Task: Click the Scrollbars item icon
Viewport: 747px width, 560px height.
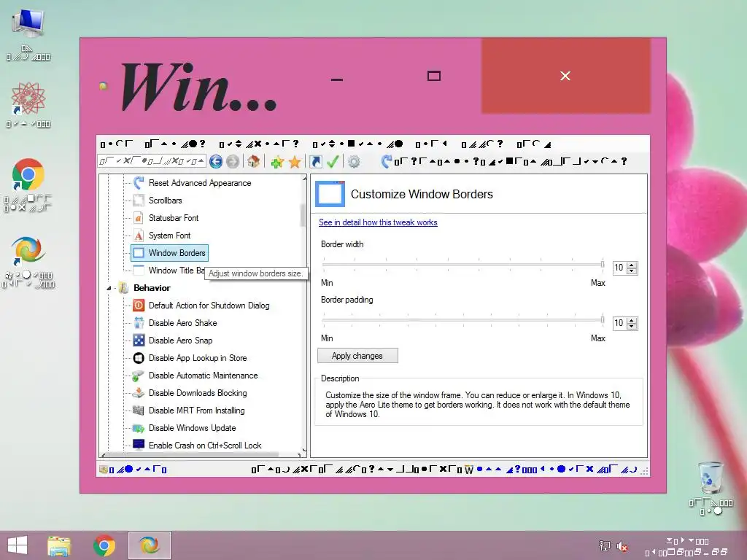Action: (139, 201)
